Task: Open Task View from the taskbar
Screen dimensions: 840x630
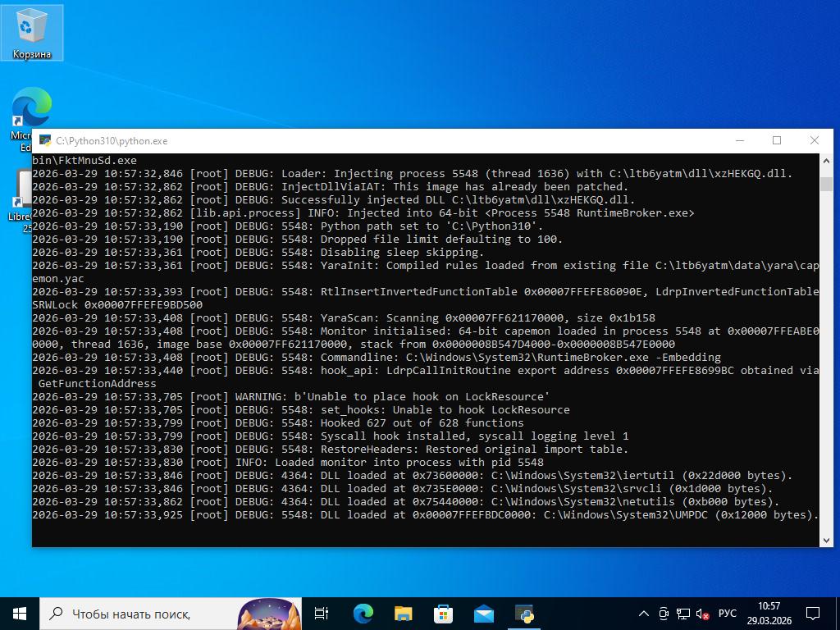Action: [322, 613]
